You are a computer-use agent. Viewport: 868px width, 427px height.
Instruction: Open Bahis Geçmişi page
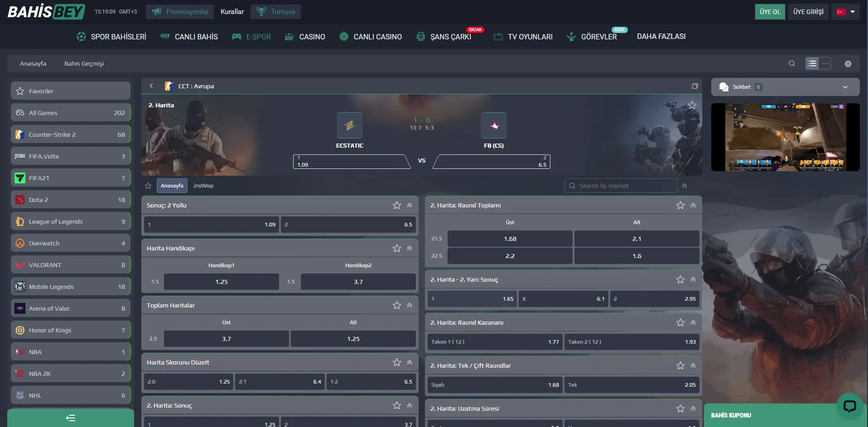click(x=84, y=63)
